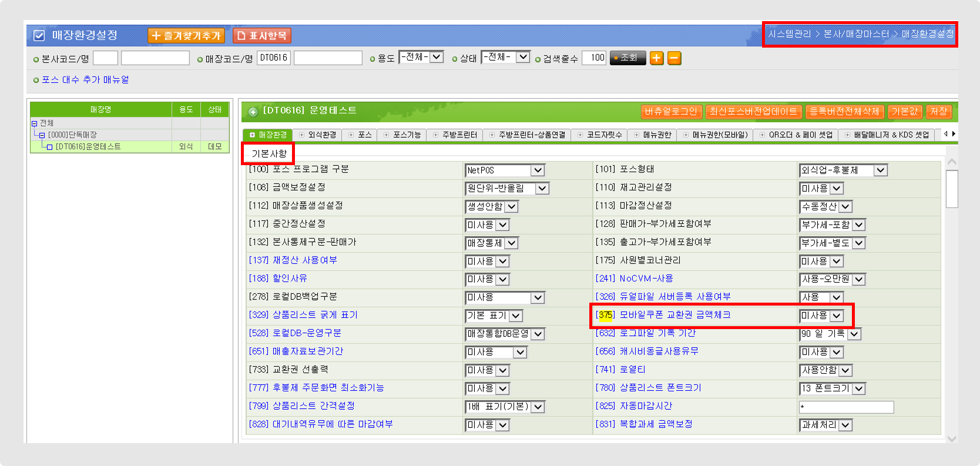Click the 저장 save button
Viewport: 980px width, 466px height.
938,112
